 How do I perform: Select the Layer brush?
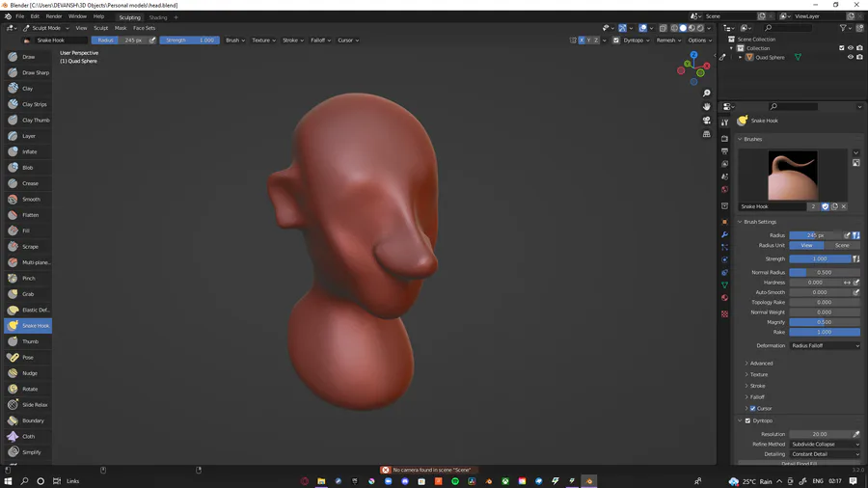point(28,136)
